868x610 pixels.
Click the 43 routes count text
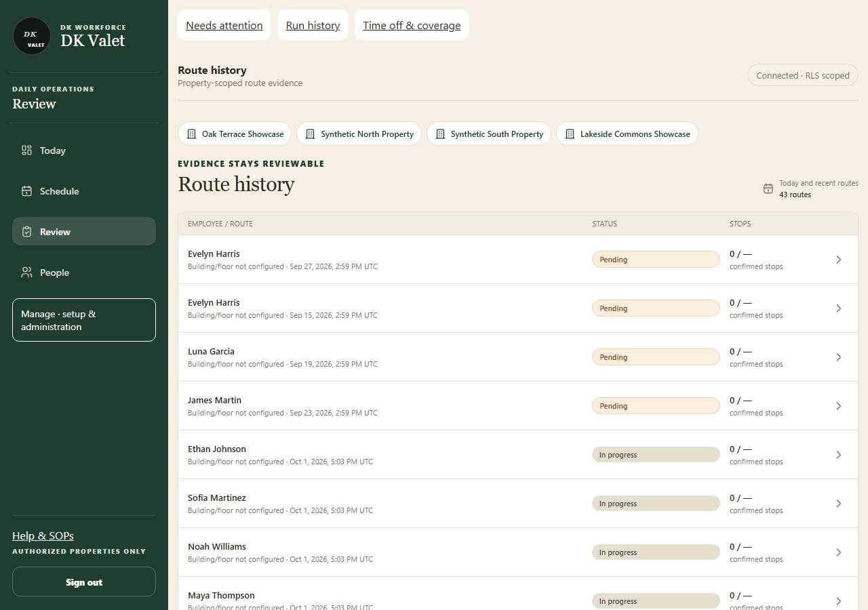795,195
